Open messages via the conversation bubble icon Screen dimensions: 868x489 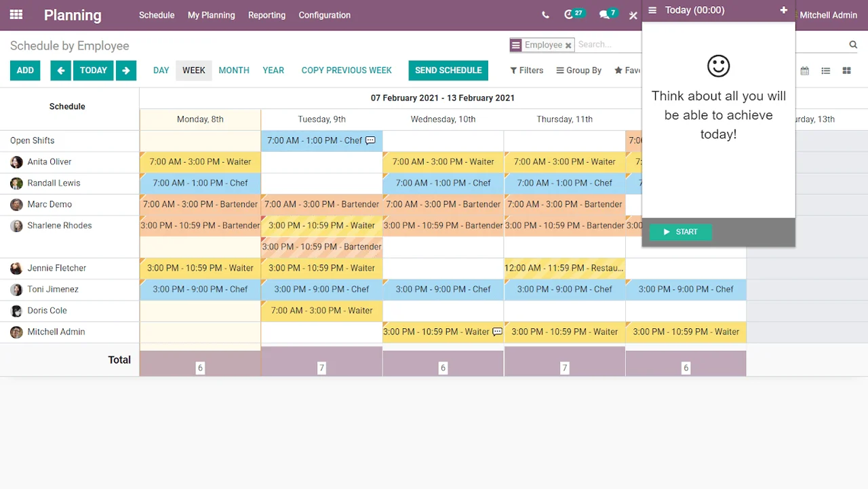605,14
